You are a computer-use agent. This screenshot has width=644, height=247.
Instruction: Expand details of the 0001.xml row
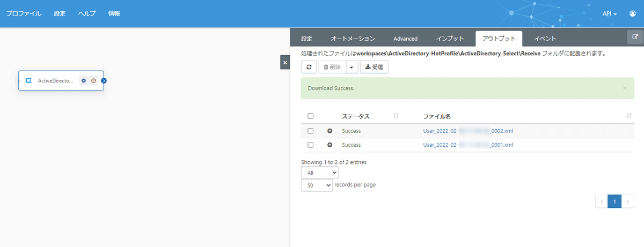point(330,145)
